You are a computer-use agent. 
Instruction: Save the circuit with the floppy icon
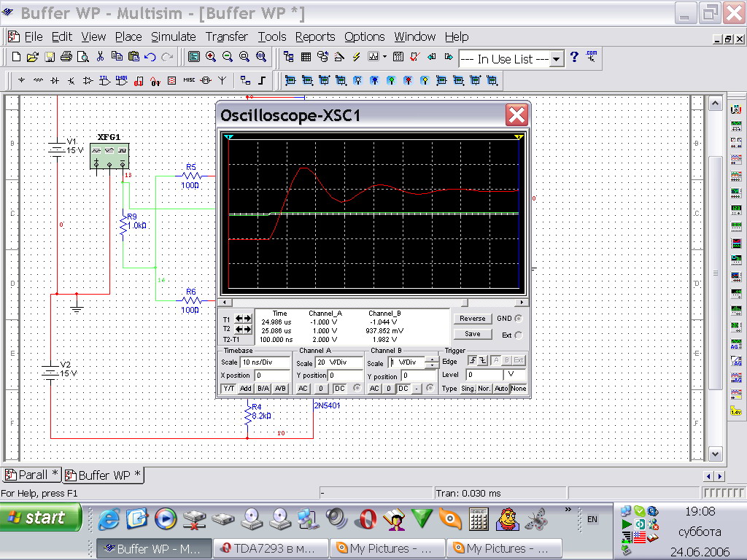[50, 57]
